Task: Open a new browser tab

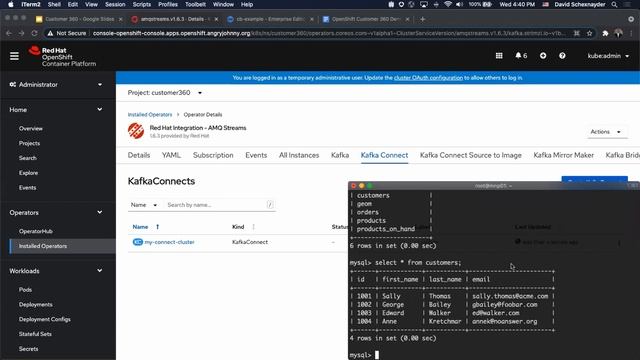Action: point(422,19)
